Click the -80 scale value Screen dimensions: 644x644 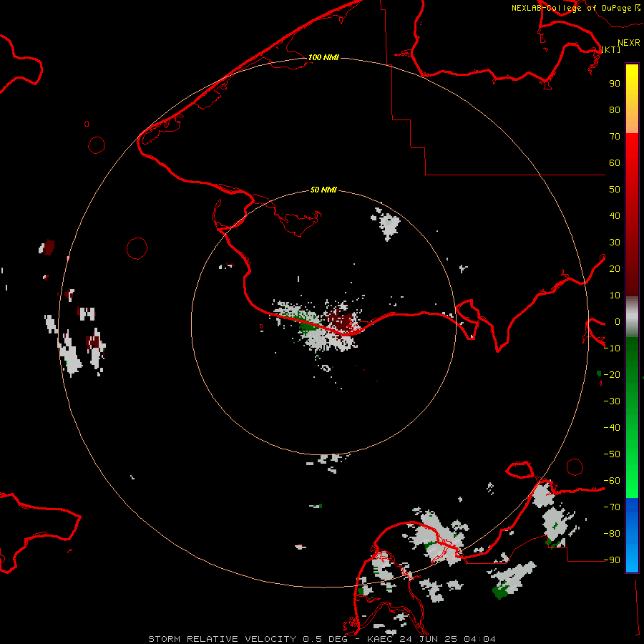pos(612,534)
